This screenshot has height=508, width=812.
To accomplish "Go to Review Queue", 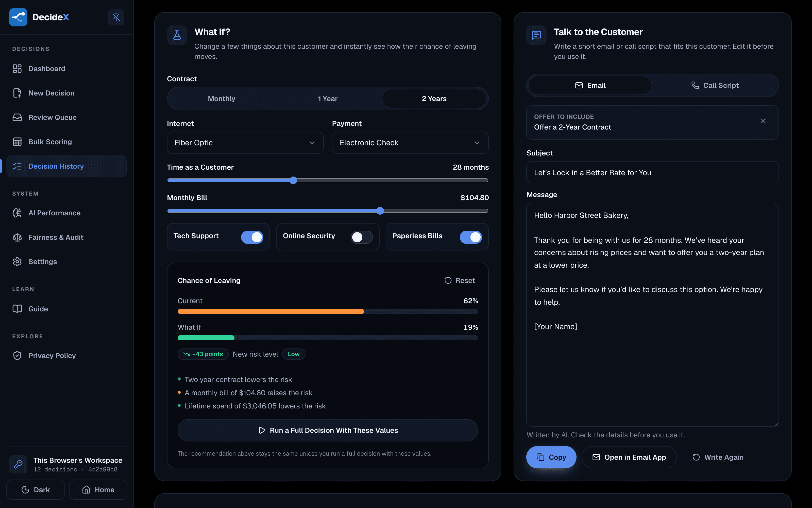I will tap(66, 117).
